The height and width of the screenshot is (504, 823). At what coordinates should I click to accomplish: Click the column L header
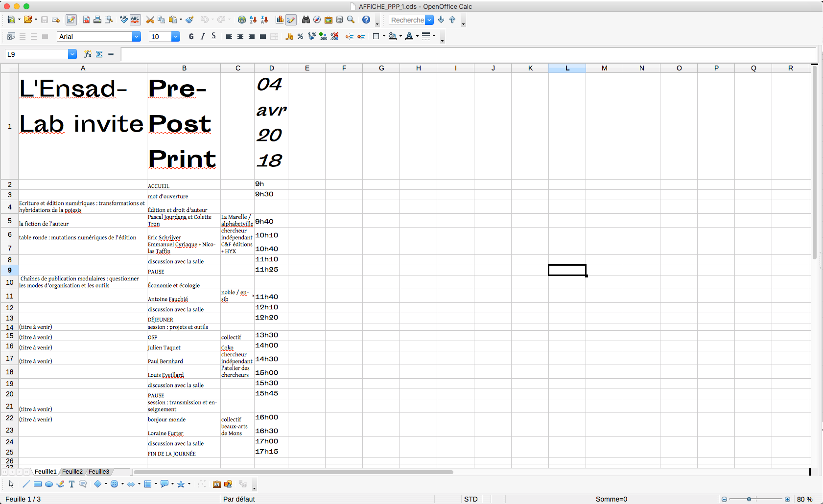[x=567, y=68]
